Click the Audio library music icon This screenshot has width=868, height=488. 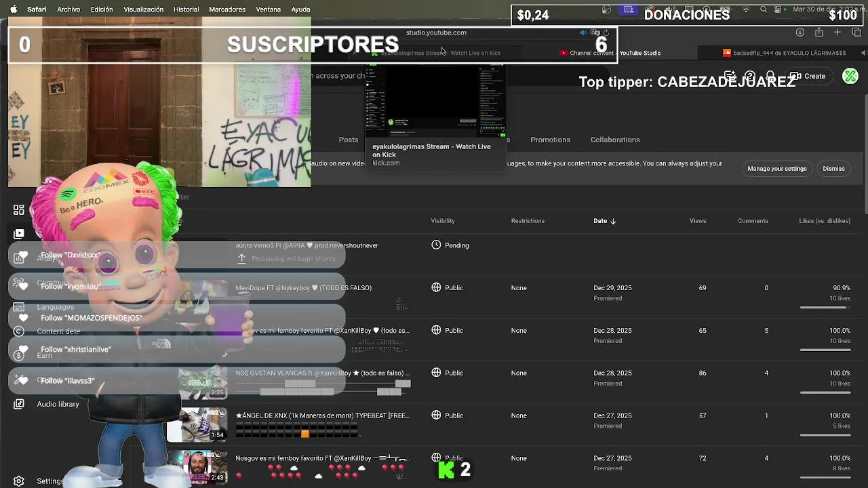coord(19,404)
